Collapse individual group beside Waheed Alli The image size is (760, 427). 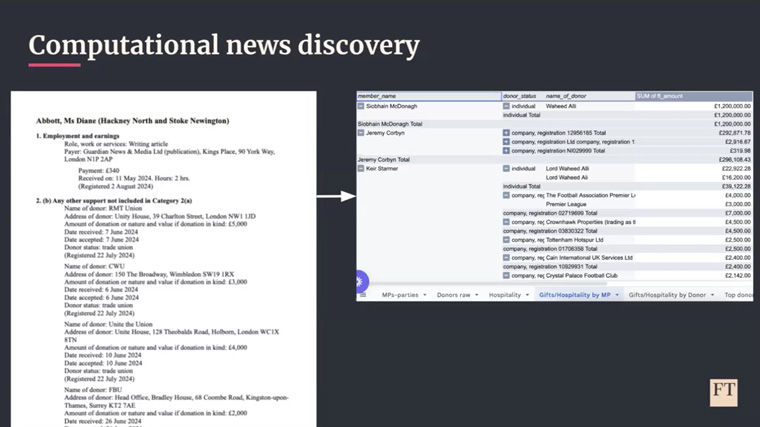pyautogui.click(x=506, y=106)
